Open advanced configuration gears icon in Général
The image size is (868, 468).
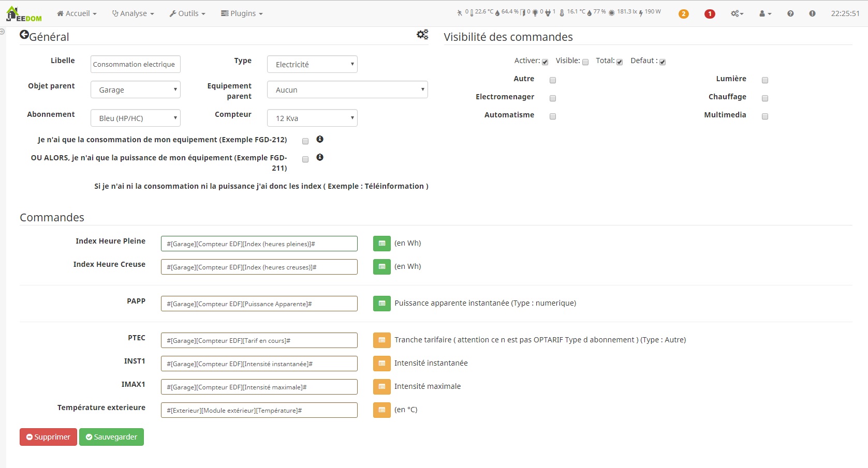(x=422, y=34)
